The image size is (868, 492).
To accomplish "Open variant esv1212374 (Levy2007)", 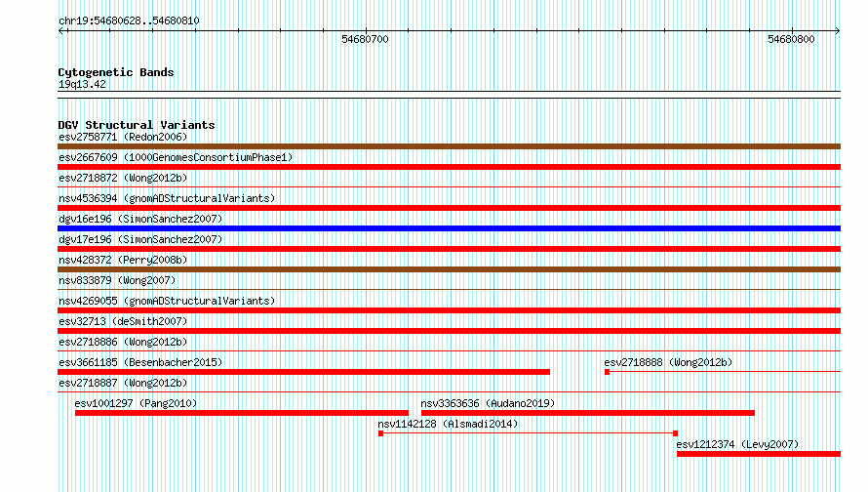I will point(737,444).
